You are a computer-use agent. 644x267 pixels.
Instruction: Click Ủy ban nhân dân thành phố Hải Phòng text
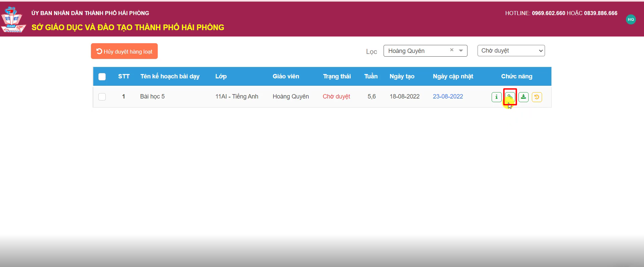click(90, 13)
